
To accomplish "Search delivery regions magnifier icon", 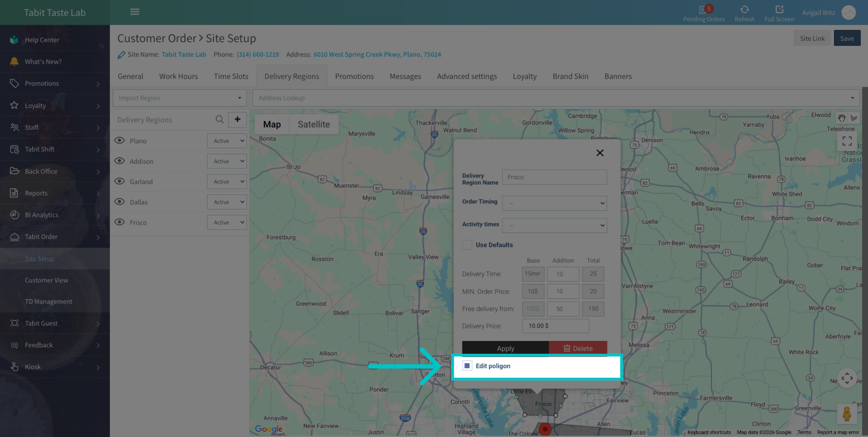I will (x=220, y=119).
